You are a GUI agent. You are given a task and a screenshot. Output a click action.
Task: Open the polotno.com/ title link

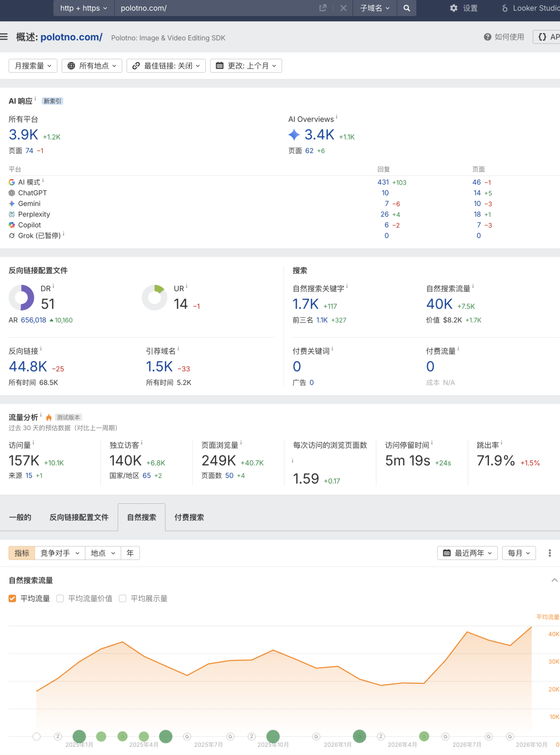72,37
